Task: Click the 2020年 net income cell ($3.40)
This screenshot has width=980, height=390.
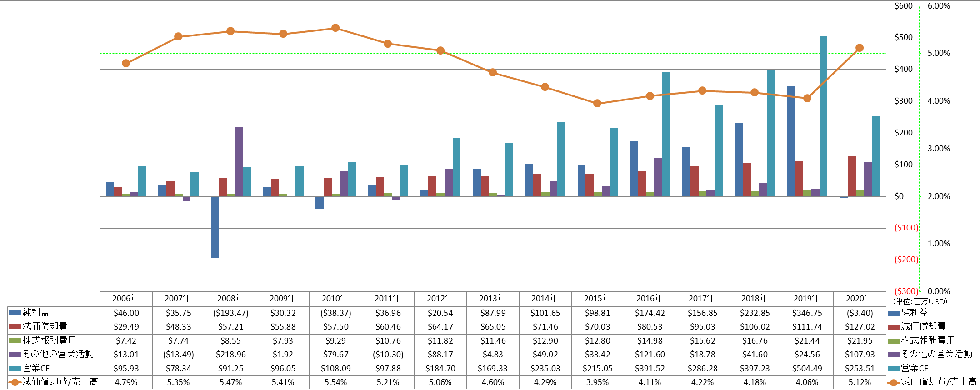Action: (x=860, y=313)
